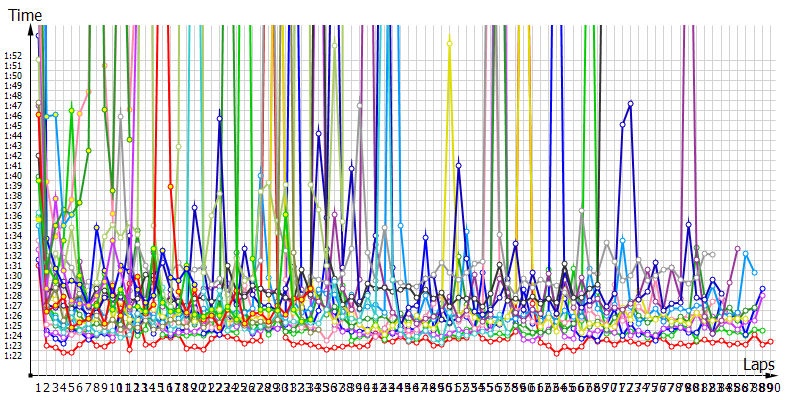This screenshot has height=400, width=800.
Task: Click the 1:40 tick label on the time axis
Action: click(13, 175)
